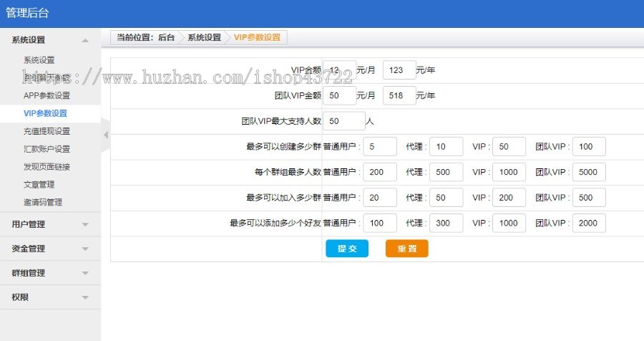Focus 团队VIP金额 yearly field 518
This screenshot has height=341, width=644.
tap(399, 95)
